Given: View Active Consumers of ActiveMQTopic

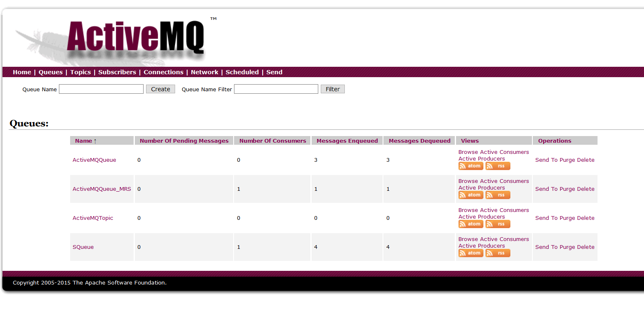Looking at the screenshot, I should (x=505, y=210).
